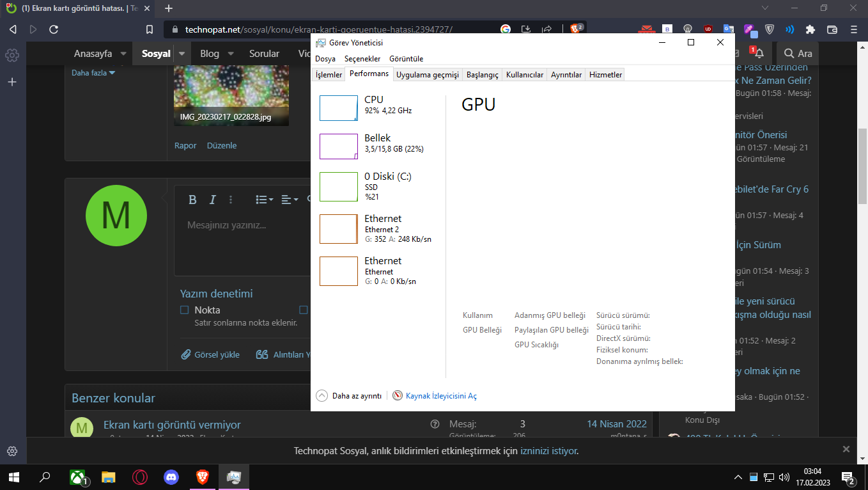
Task: Open the Dosya menu in Task Manager
Action: [325, 59]
